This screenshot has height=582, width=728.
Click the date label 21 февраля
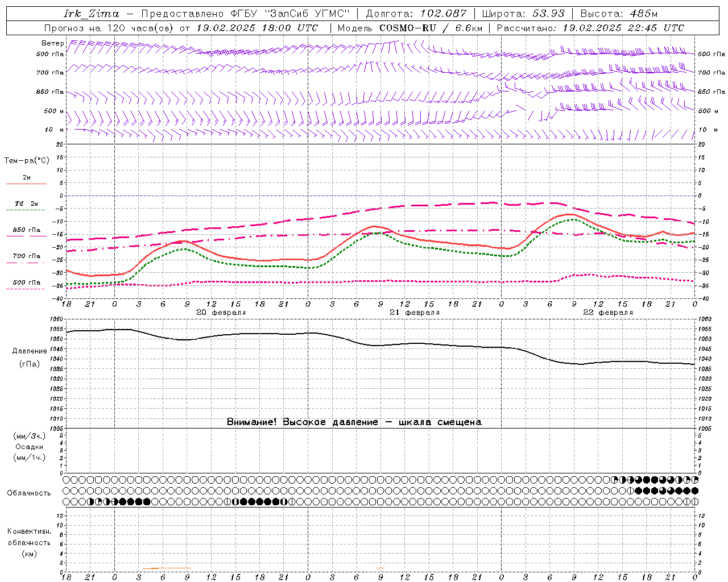point(415,313)
